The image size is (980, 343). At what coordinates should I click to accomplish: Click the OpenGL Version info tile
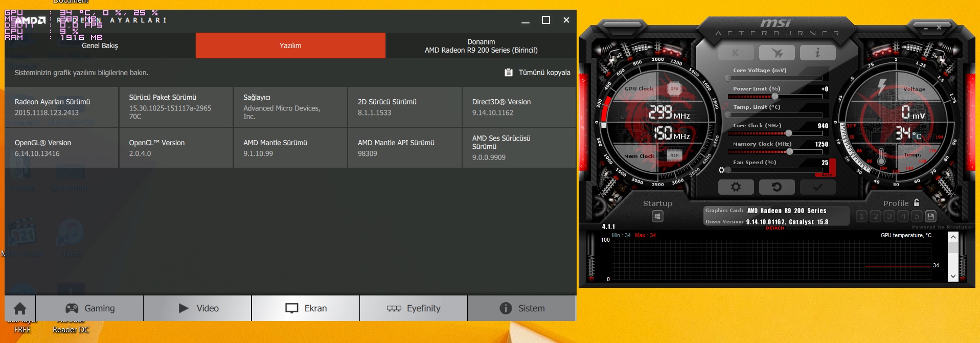coord(61,148)
